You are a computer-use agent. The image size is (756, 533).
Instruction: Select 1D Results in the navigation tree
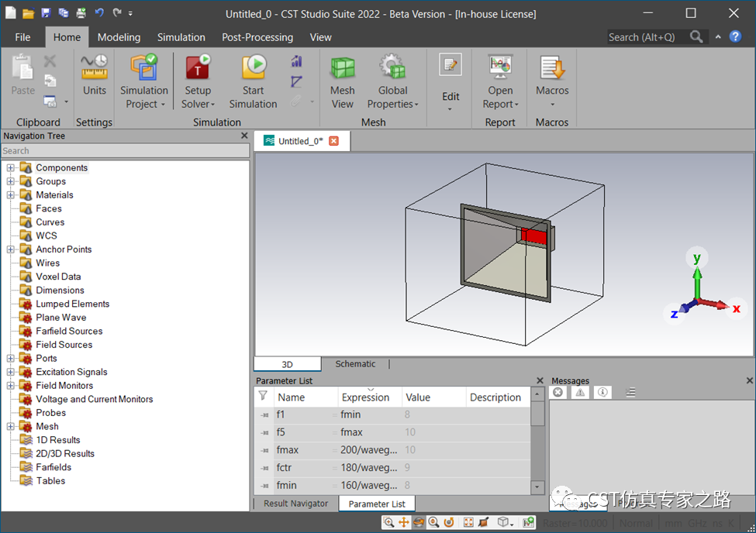coord(58,440)
